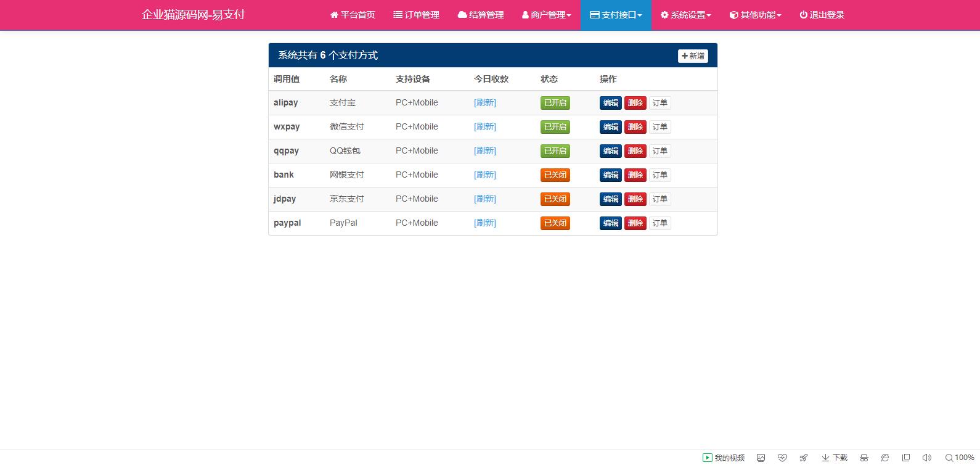Toggle the 已开启 status for alipay
The height and width of the screenshot is (465, 980).
point(555,103)
